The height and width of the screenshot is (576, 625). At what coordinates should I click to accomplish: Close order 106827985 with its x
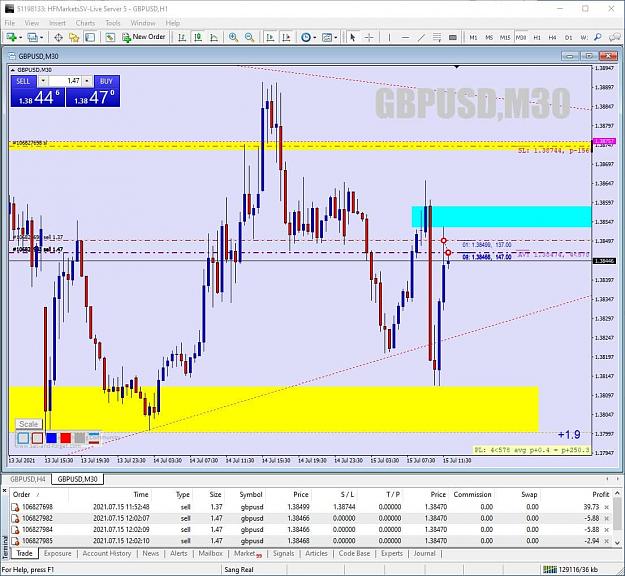607,541
